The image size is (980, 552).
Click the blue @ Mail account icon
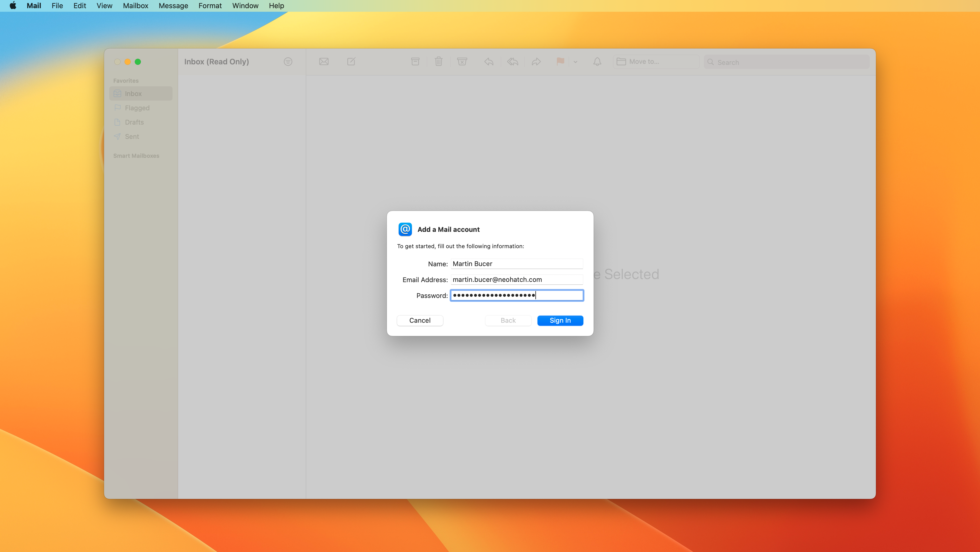(405, 229)
